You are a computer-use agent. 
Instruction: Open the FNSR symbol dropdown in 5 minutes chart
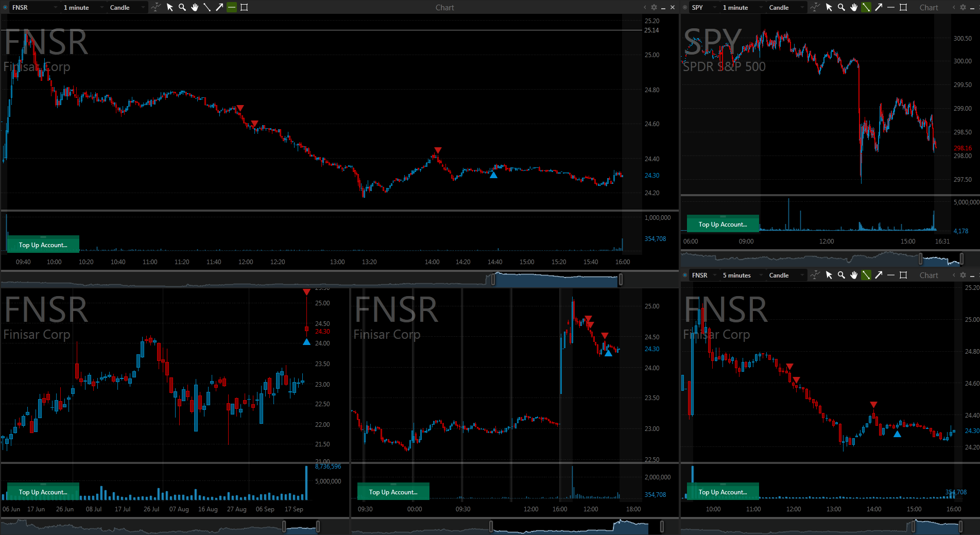(703, 275)
